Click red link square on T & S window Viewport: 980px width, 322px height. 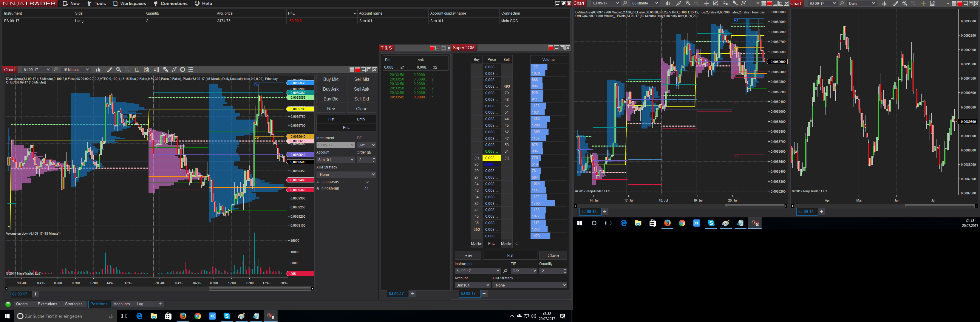click(x=432, y=48)
